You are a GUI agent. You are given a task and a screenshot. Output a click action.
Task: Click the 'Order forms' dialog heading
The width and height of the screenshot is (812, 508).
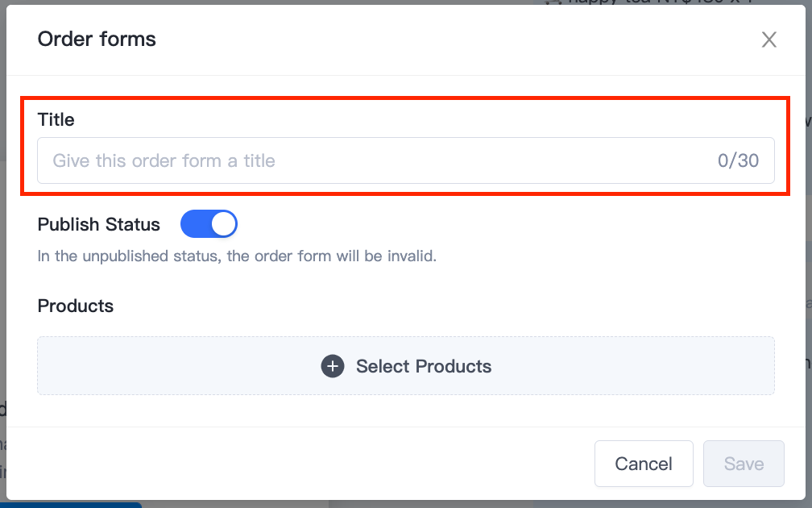coord(97,39)
